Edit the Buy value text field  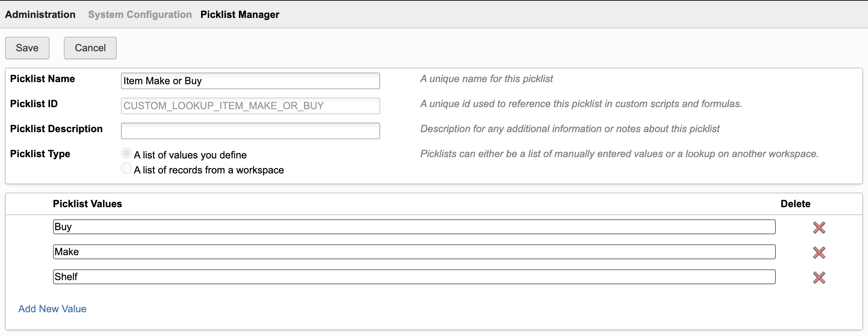point(414,227)
